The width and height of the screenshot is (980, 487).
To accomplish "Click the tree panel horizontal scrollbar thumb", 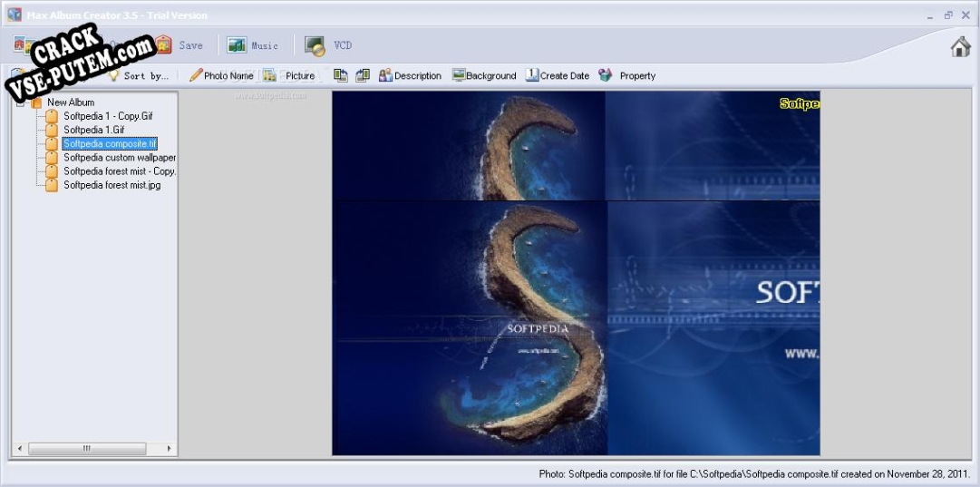I will (x=87, y=448).
